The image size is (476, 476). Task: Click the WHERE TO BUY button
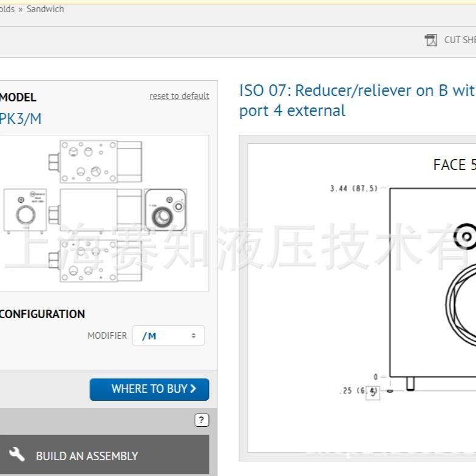tap(149, 389)
